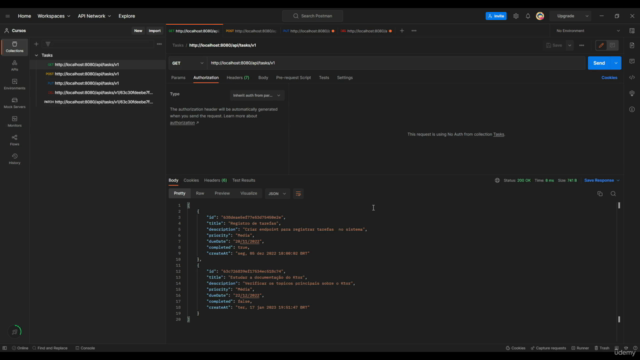
Task: Click the Invite button
Action: 496,16
